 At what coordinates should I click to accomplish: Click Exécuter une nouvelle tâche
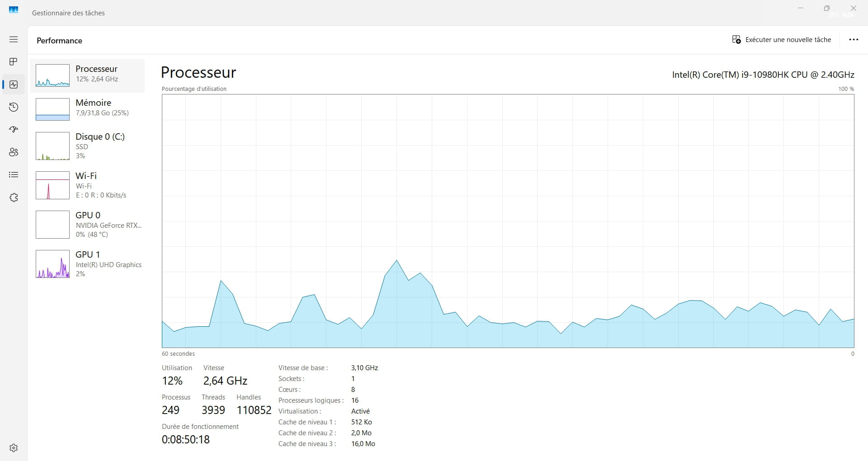coord(781,40)
